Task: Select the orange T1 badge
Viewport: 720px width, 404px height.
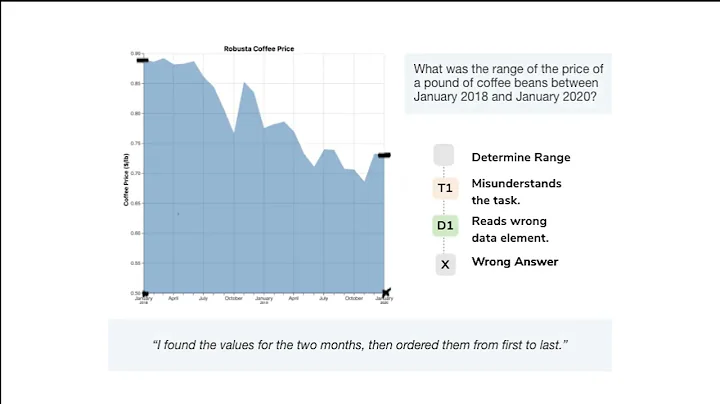Action: coord(445,189)
